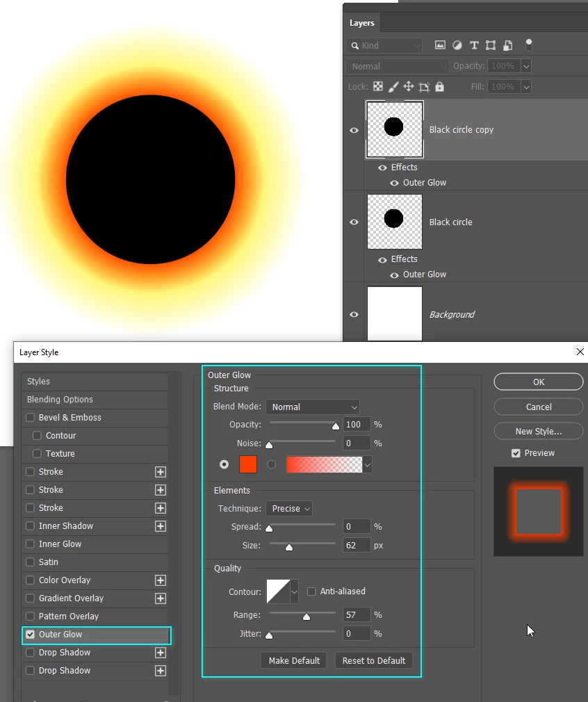Click plus icon next to Inner Shadow

[x=161, y=526]
